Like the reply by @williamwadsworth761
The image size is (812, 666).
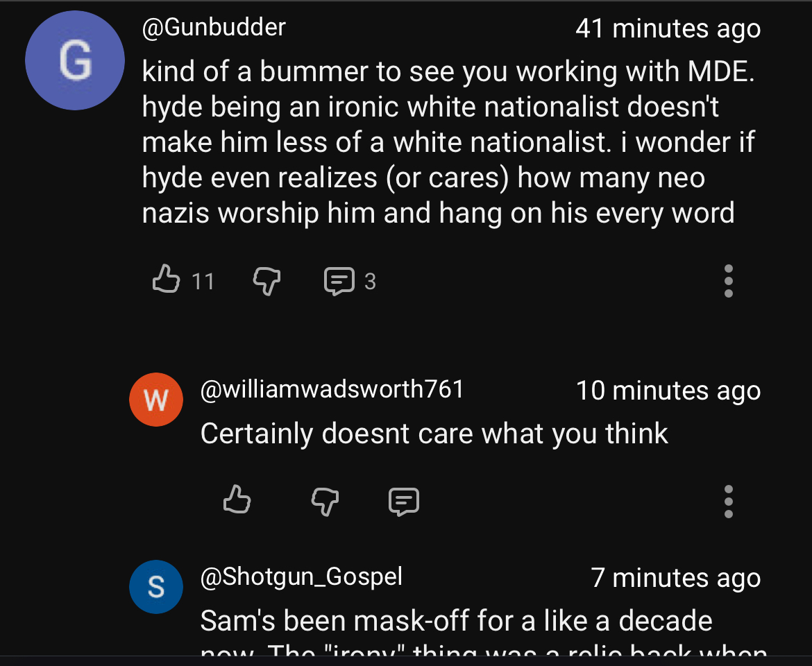click(x=237, y=500)
